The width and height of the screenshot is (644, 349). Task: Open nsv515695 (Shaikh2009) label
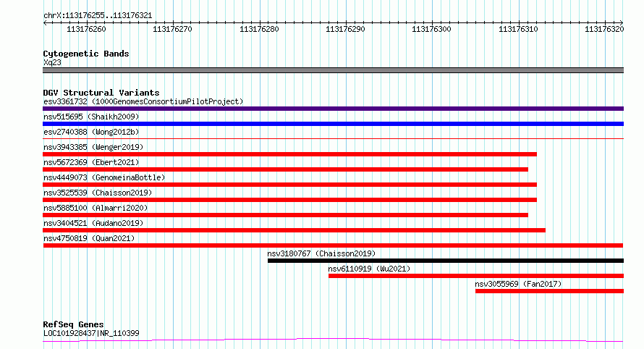[x=91, y=117]
